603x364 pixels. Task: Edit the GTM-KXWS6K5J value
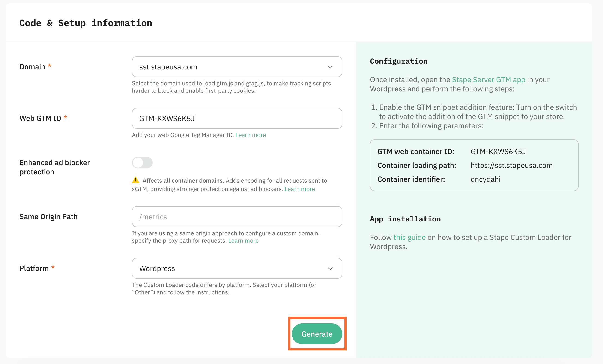[237, 119]
